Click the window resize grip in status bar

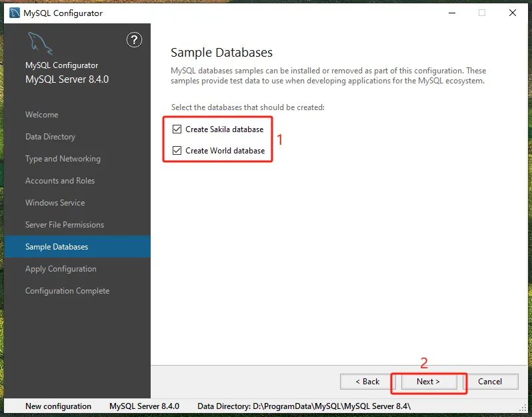(523, 408)
